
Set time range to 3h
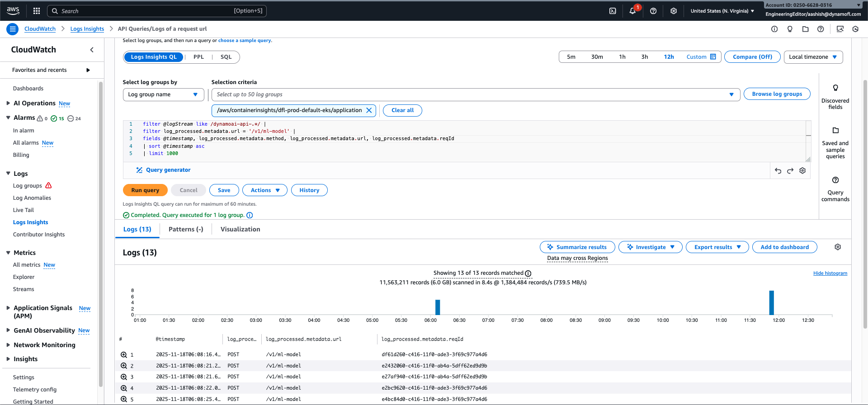[x=645, y=57]
